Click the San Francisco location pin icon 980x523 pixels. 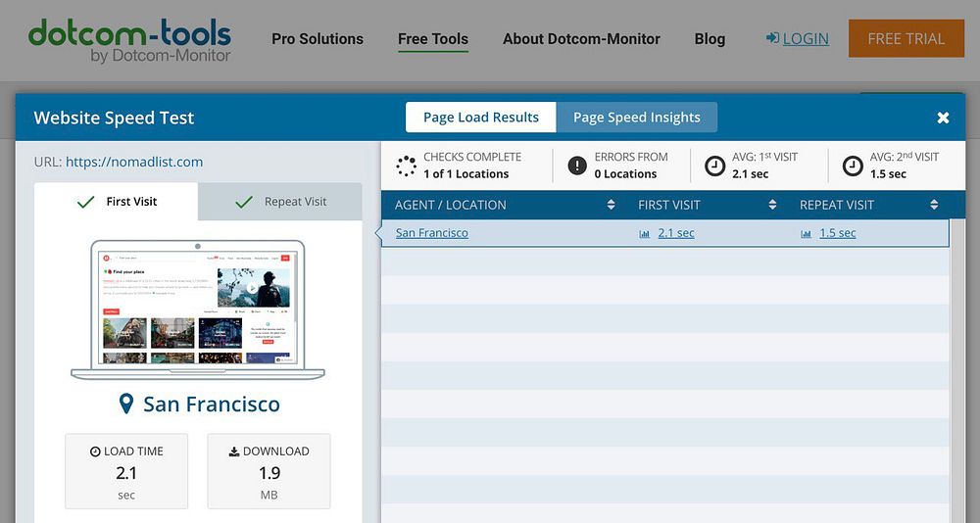coord(126,404)
